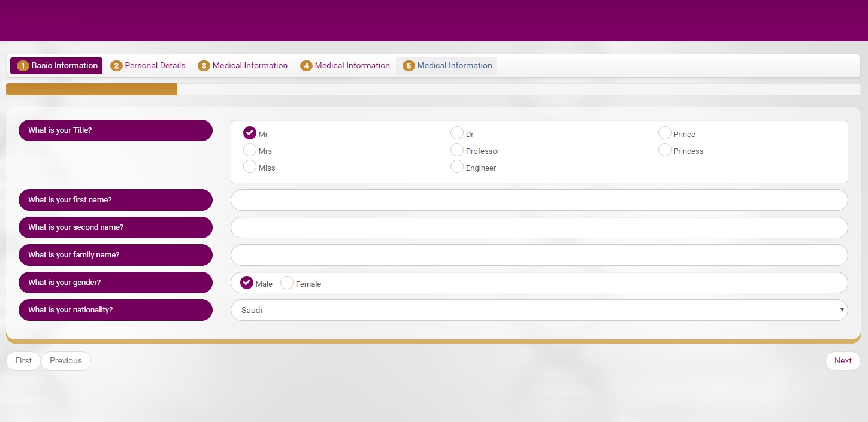Pick Engineer as the title
The image size is (868, 422).
click(x=457, y=166)
